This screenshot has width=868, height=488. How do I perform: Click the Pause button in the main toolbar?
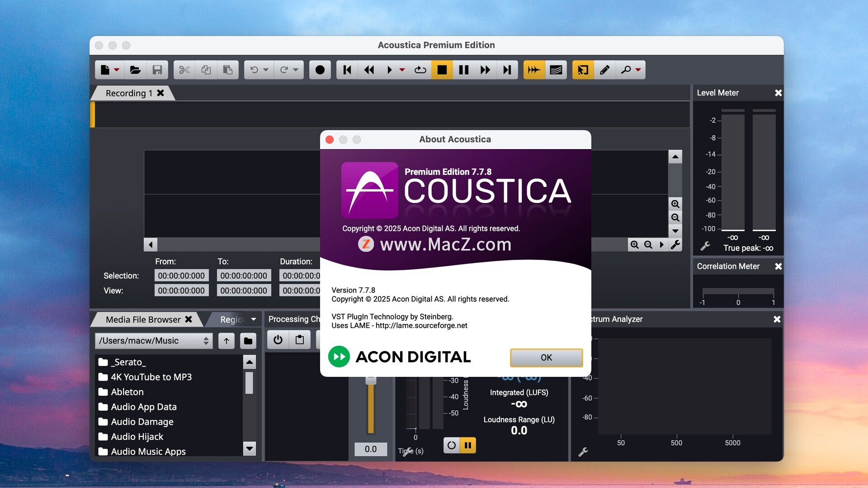[464, 70]
